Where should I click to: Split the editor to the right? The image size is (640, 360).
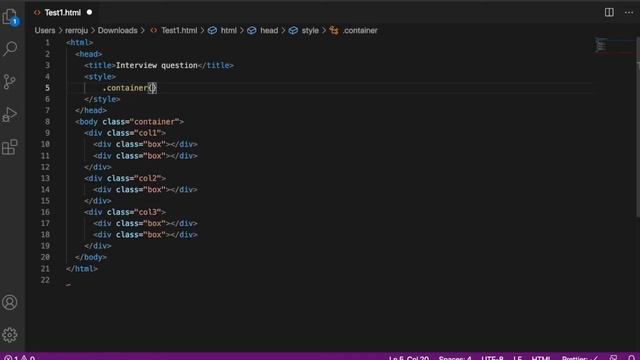coord(609,12)
